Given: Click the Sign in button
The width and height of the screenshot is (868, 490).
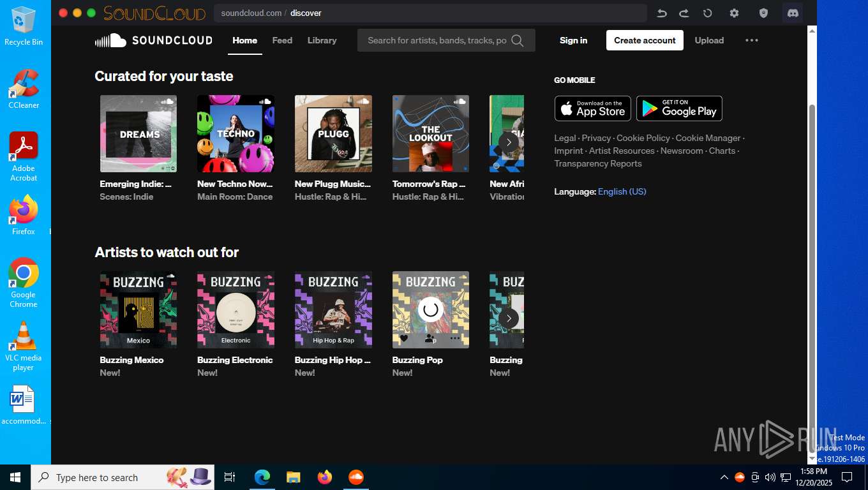Looking at the screenshot, I should click(573, 40).
